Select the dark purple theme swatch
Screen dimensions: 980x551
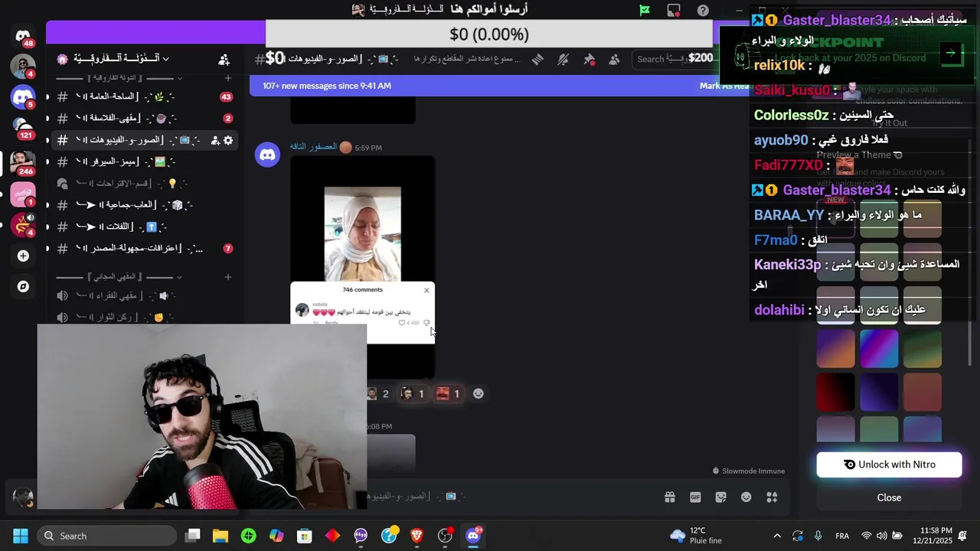point(879,393)
